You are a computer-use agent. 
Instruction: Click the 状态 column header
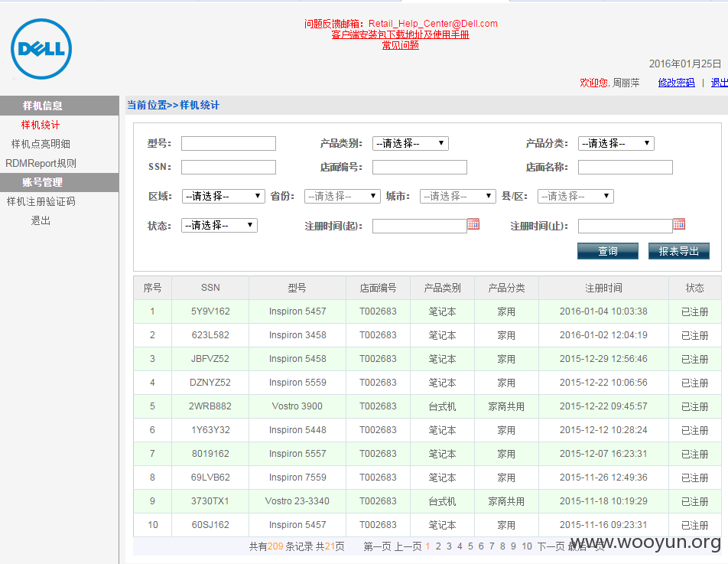click(694, 288)
